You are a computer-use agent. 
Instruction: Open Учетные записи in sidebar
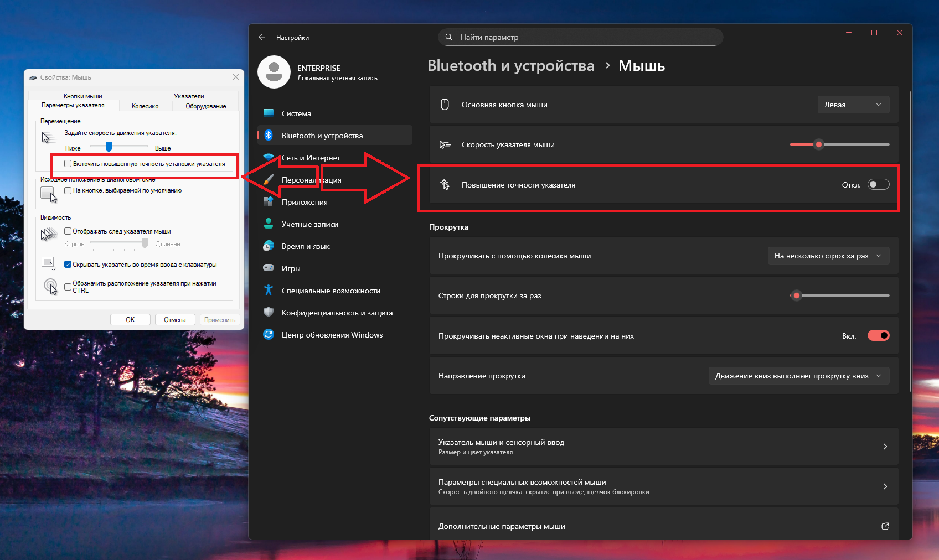pyautogui.click(x=335, y=224)
